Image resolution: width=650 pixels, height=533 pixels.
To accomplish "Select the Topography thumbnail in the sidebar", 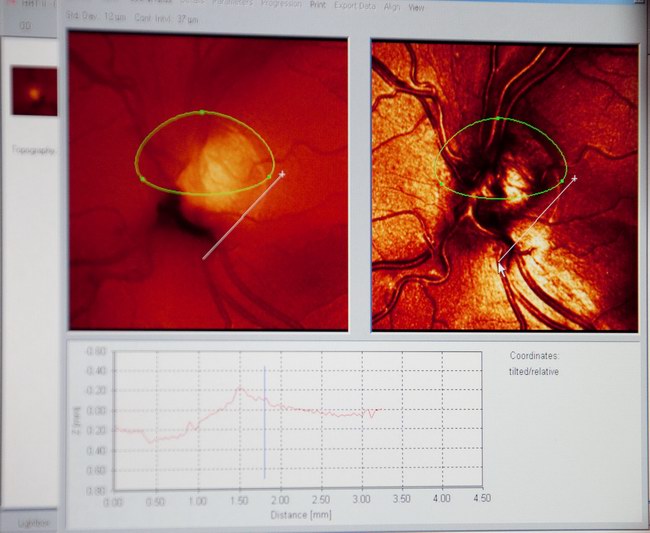I will click(x=34, y=92).
